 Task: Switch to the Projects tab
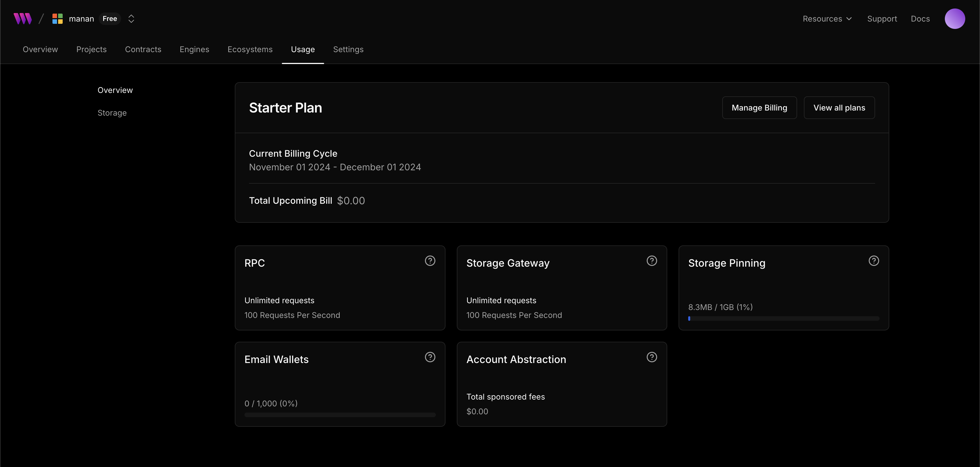tap(91, 49)
